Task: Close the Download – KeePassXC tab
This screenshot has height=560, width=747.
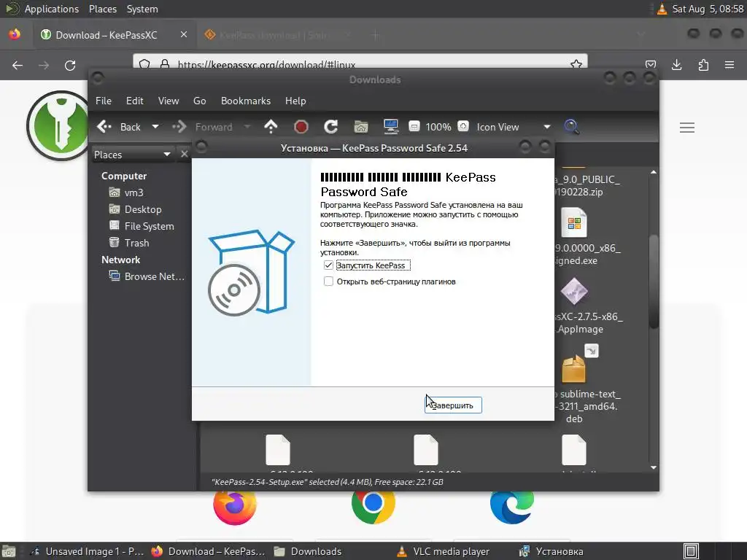Action: [183, 35]
